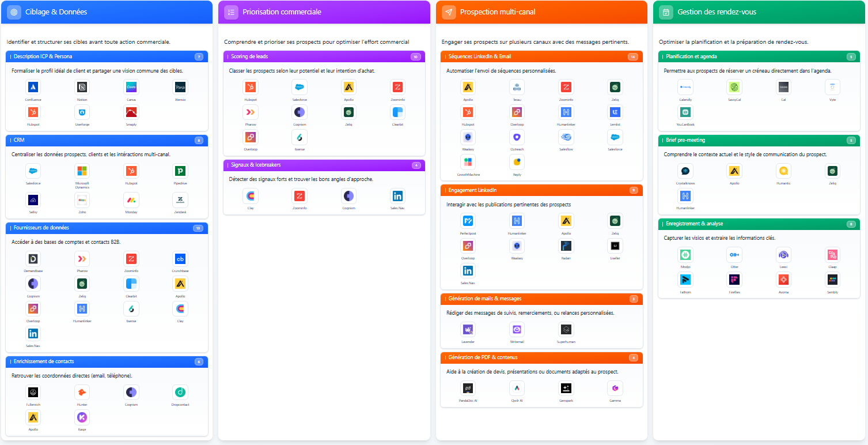Viewport: 868px width, 445px height.
Task: Open the Gestion des rendez-vous column header
Action: (x=759, y=12)
